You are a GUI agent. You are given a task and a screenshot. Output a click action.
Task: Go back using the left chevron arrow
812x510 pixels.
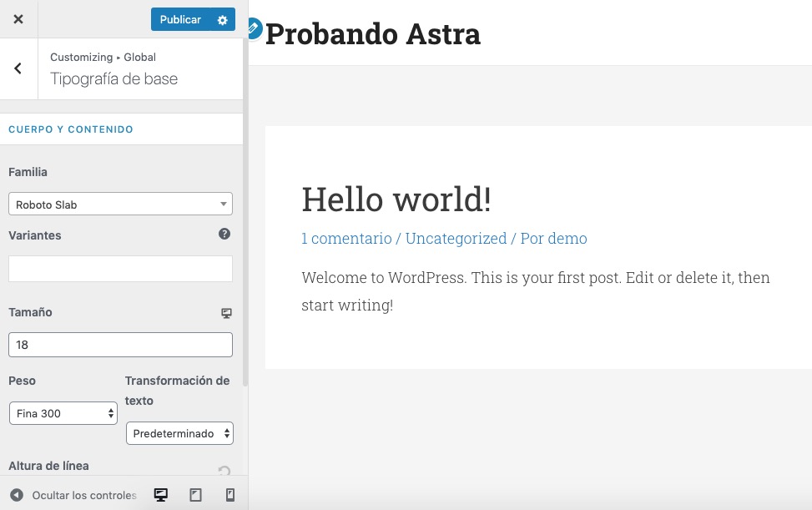click(x=18, y=68)
